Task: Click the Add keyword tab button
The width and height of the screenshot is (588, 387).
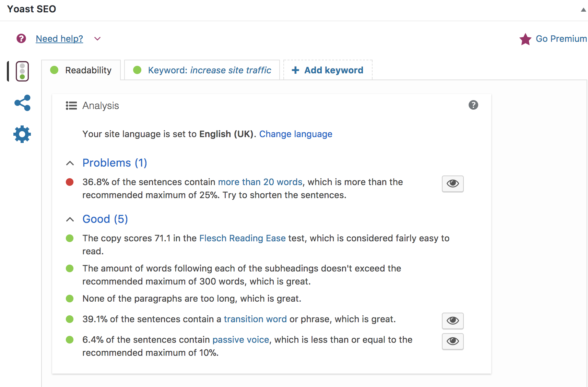Action: (x=328, y=70)
